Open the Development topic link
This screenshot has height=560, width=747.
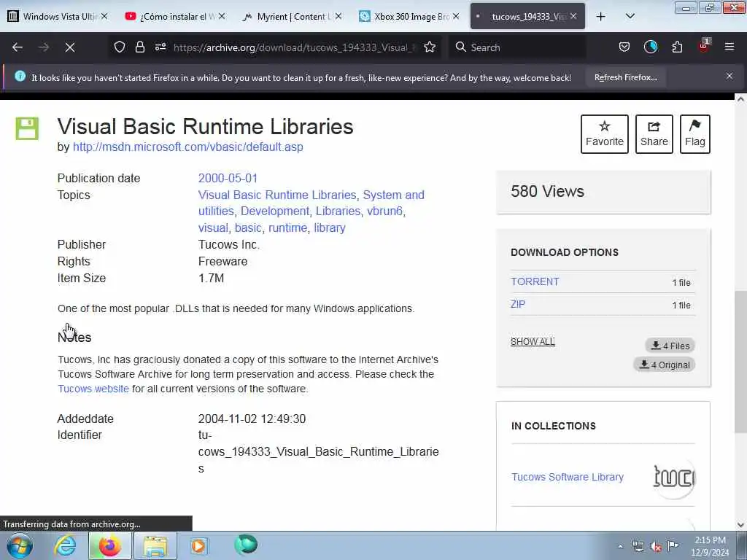[x=275, y=211]
